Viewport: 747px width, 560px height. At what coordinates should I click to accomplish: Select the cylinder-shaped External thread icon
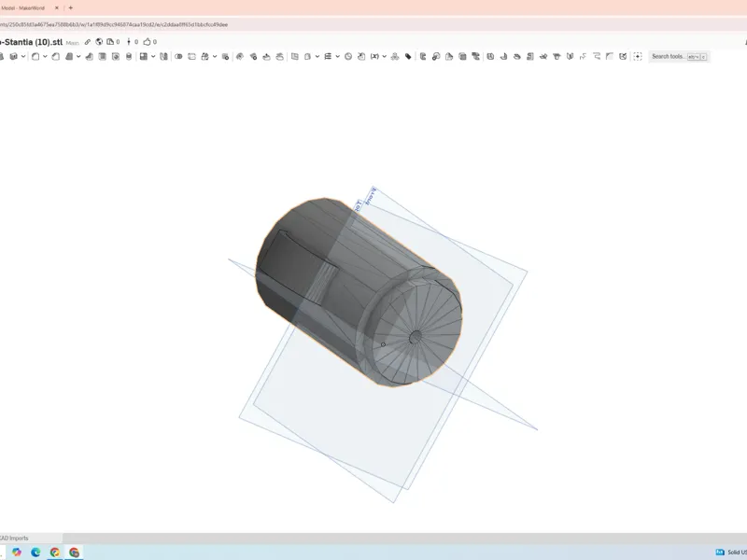[129, 56]
